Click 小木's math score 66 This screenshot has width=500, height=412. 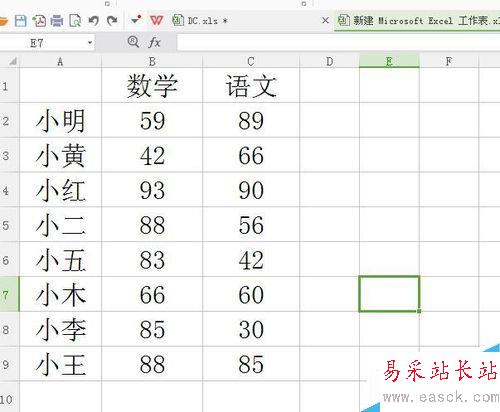152,294
